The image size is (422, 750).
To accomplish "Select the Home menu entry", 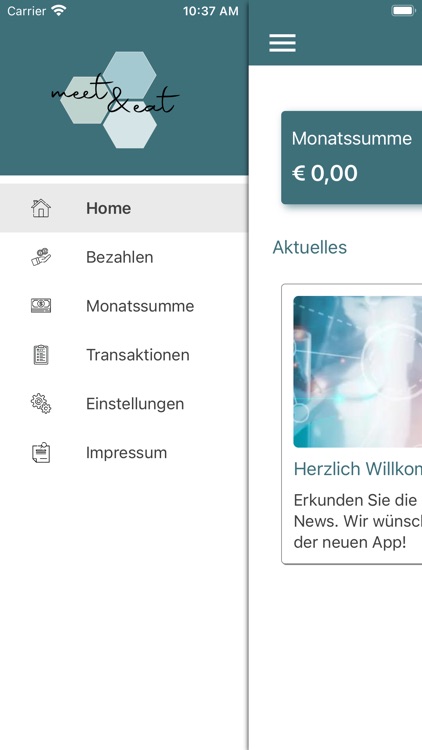I will point(124,208).
